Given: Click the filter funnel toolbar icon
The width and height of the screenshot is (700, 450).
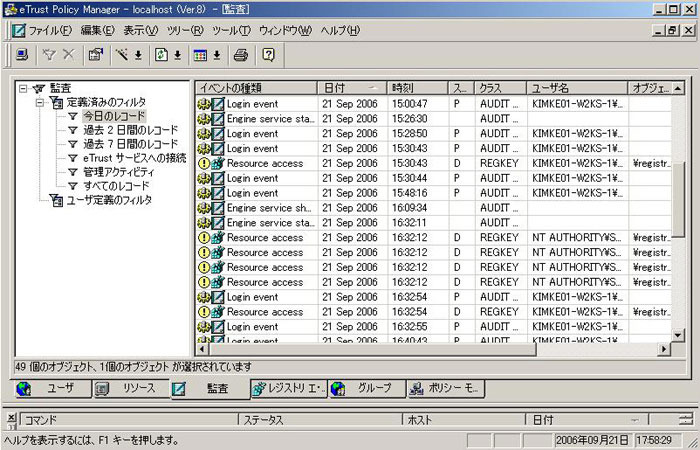Looking at the screenshot, I should 49,55.
